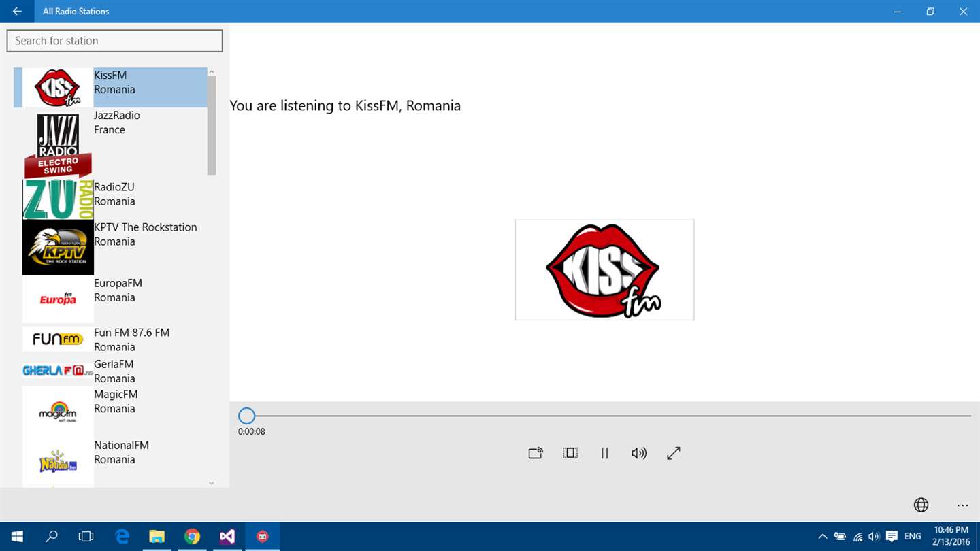This screenshot has width=980, height=551.
Task: Click the playback position slider handle
Action: click(246, 416)
